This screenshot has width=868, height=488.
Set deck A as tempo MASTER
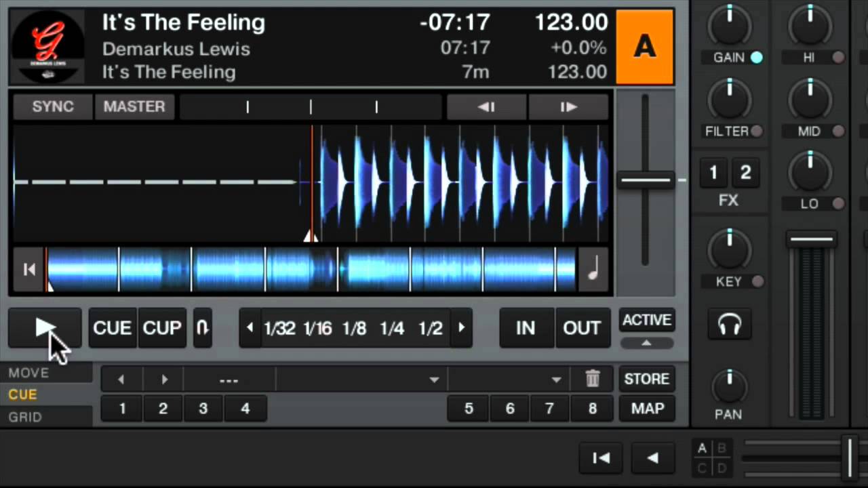pos(134,106)
